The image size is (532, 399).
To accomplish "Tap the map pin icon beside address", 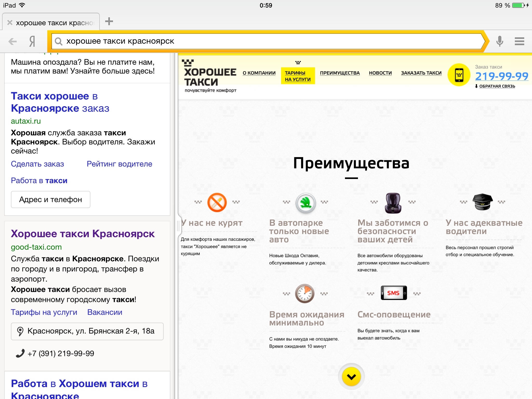I will [x=20, y=331].
